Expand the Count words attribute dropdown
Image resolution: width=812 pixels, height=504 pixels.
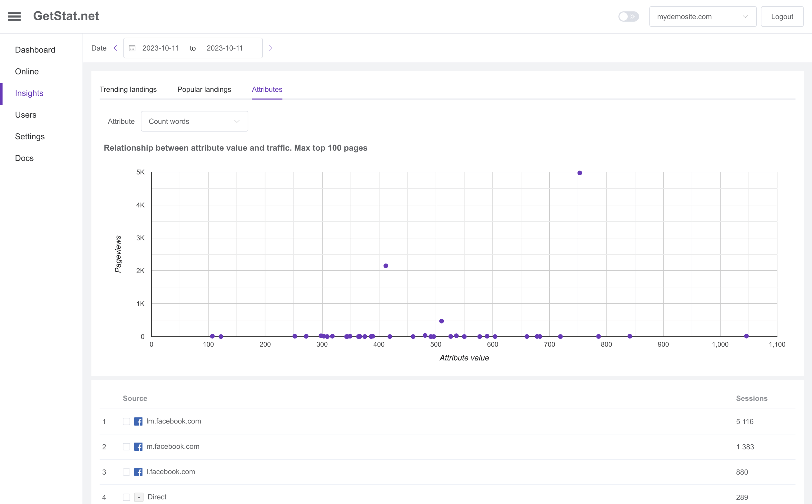194,121
